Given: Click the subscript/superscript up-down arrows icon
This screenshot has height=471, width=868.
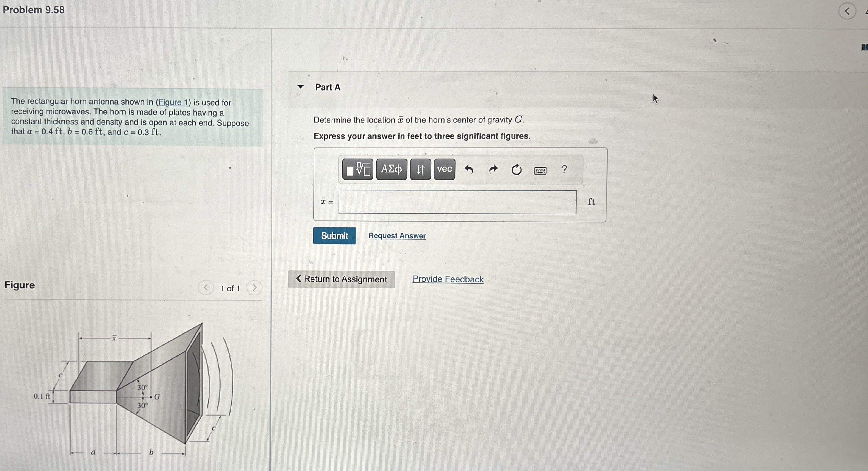Looking at the screenshot, I should point(420,169).
